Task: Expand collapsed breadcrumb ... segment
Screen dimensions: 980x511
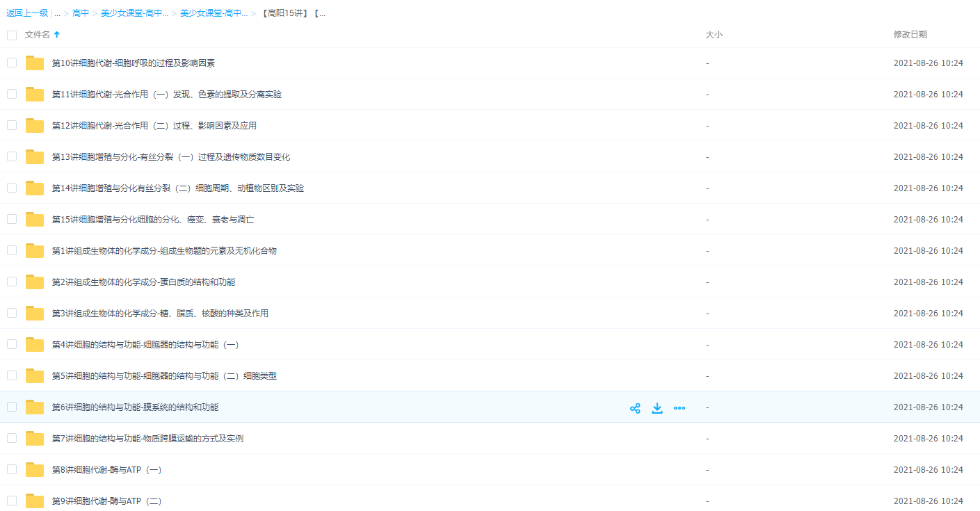Action: tap(56, 13)
